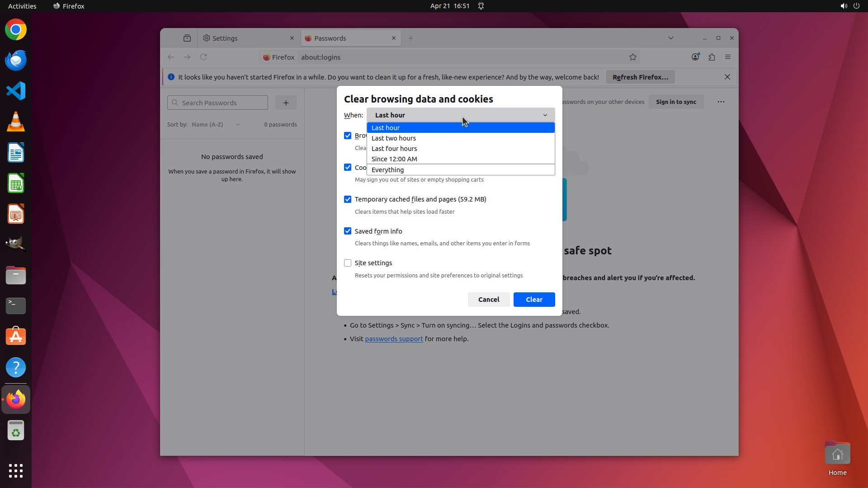Uncheck Temporary cached files and pages checkbox
Screen dimensions: 868x488
(x=348, y=199)
